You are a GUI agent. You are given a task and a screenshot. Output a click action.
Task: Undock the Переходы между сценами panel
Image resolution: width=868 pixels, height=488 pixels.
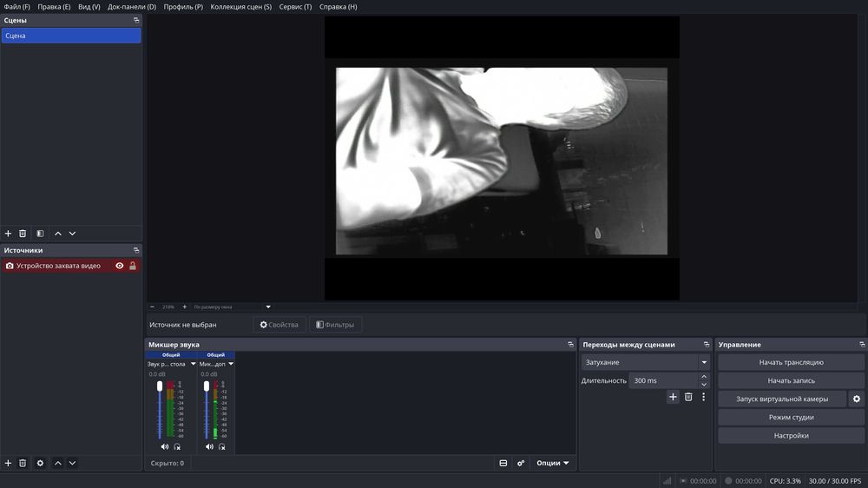coord(707,345)
